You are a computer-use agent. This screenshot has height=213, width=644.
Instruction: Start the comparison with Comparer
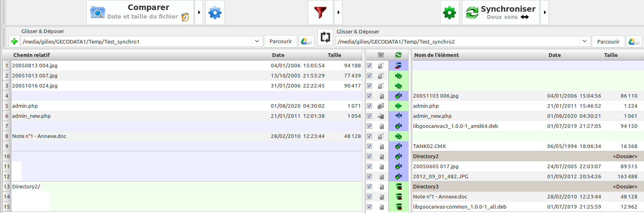click(x=140, y=13)
